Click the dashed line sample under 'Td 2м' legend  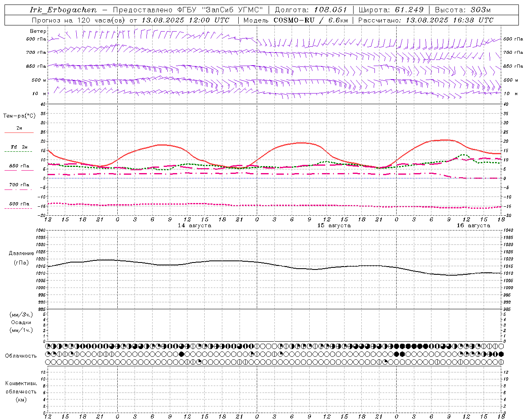point(18,152)
